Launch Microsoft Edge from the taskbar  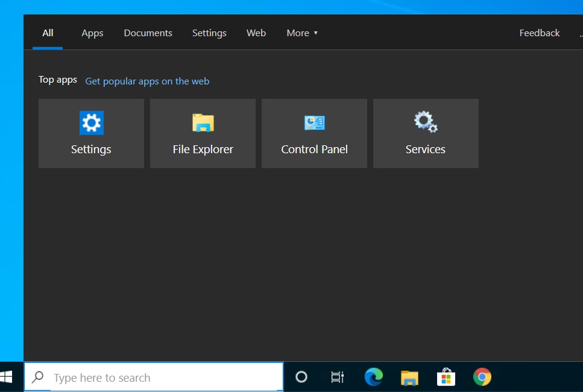[x=374, y=378]
